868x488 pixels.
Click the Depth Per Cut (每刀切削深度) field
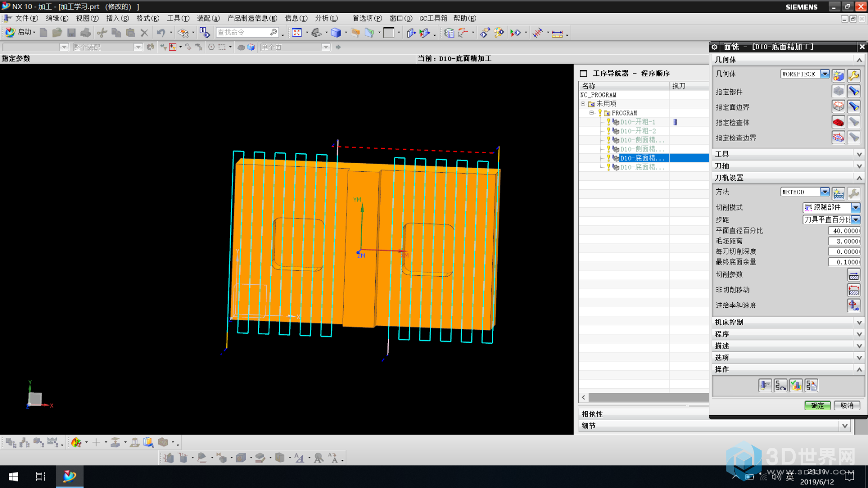coord(844,252)
